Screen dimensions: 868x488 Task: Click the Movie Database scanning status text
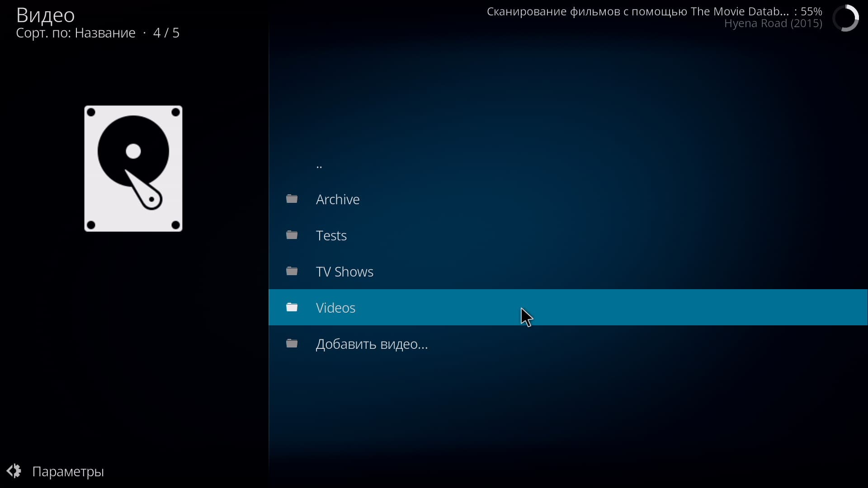tap(637, 11)
